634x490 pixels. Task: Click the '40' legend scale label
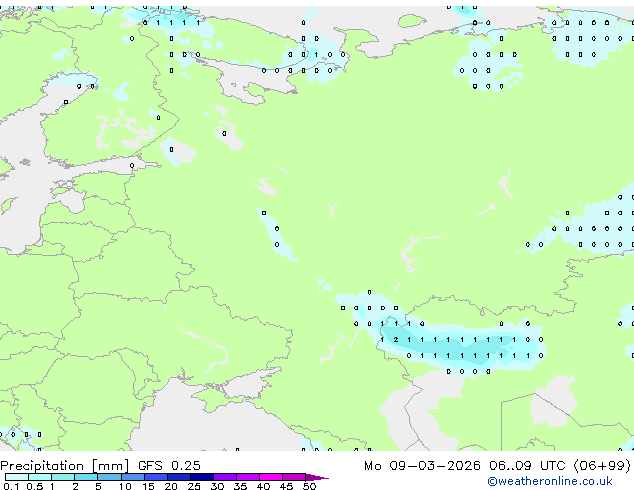[x=263, y=486]
